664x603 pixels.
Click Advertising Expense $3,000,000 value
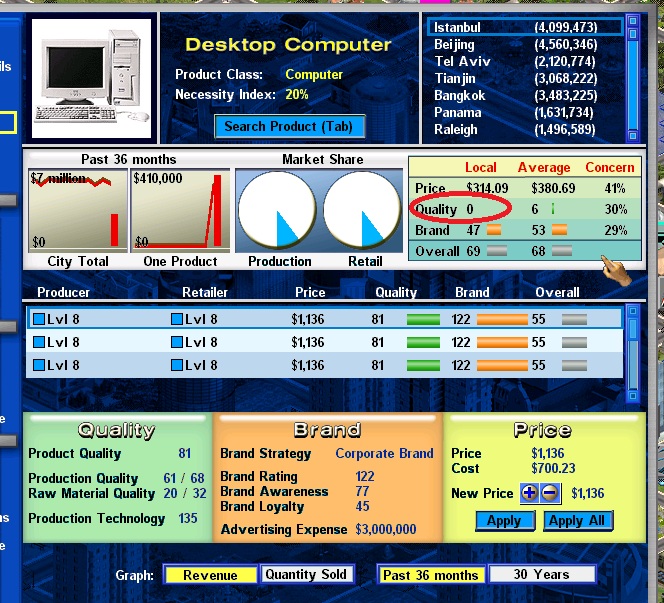pyautogui.click(x=386, y=529)
